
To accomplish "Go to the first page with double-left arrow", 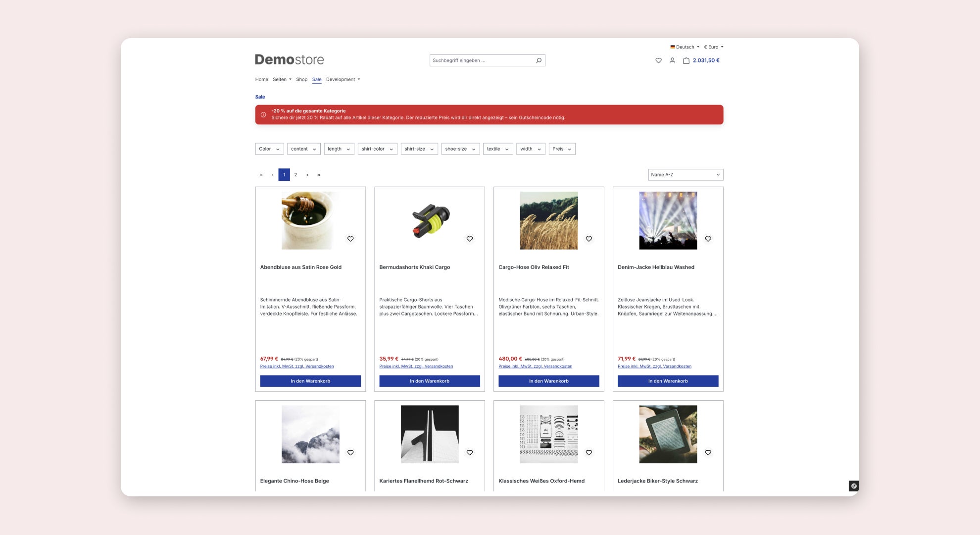I will click(261, 175).
